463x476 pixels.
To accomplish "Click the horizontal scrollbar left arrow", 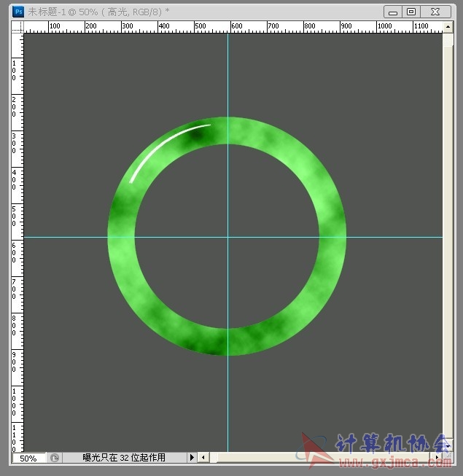I will coord(203,457).
